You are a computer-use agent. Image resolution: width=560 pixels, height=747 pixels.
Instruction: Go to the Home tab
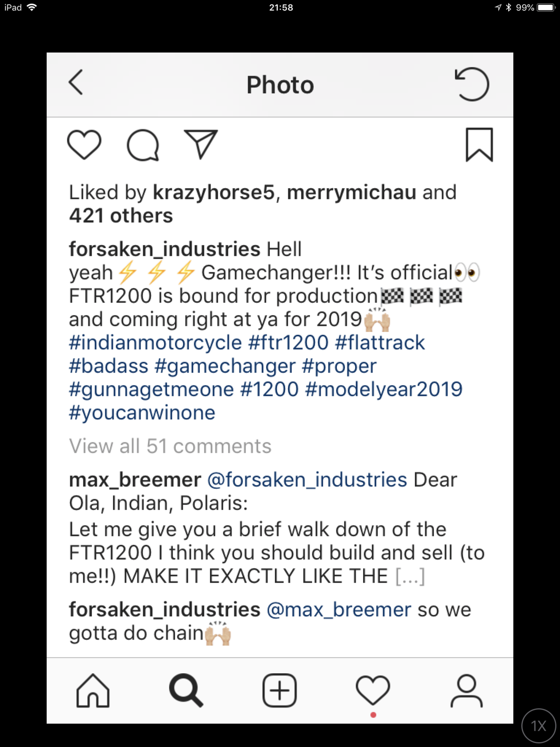tap(93, 691)
